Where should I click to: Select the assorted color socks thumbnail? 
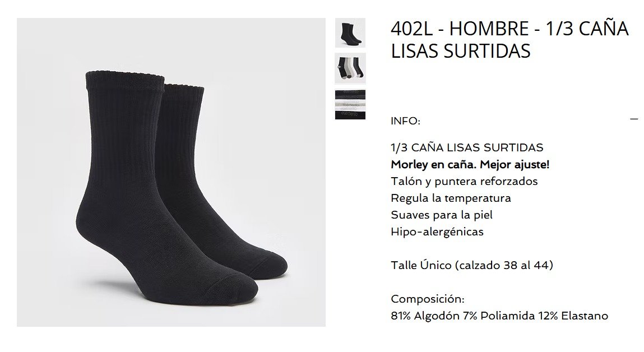tap(350, 68)
